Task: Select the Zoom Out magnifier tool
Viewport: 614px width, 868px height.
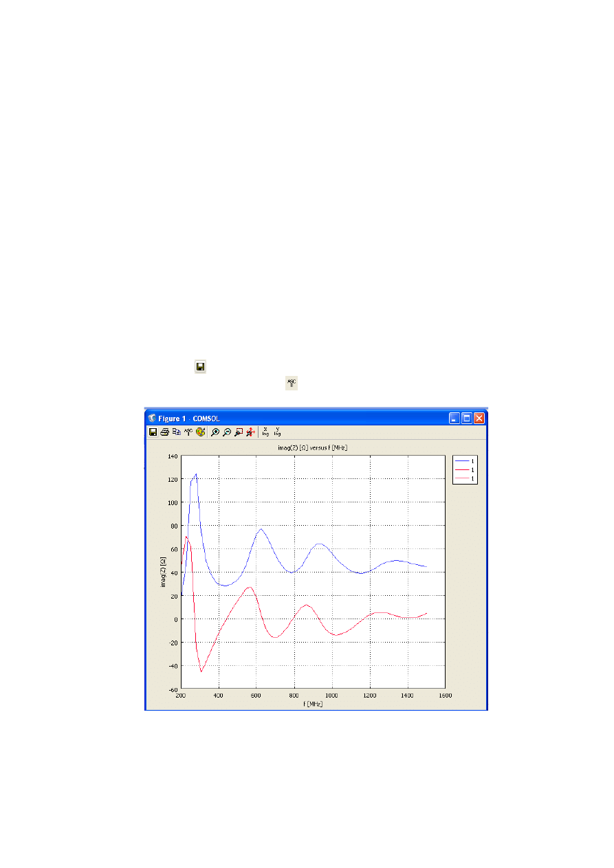Action: click(x=226, y=432)
